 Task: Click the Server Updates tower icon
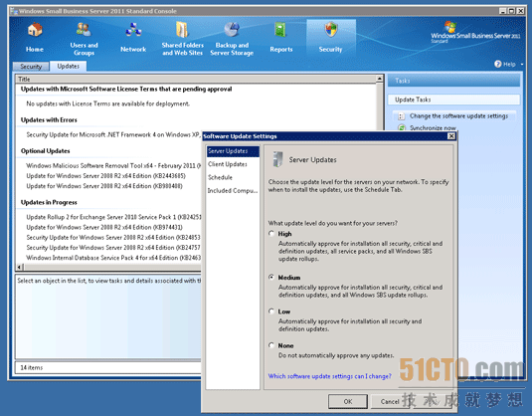[277, 159]
